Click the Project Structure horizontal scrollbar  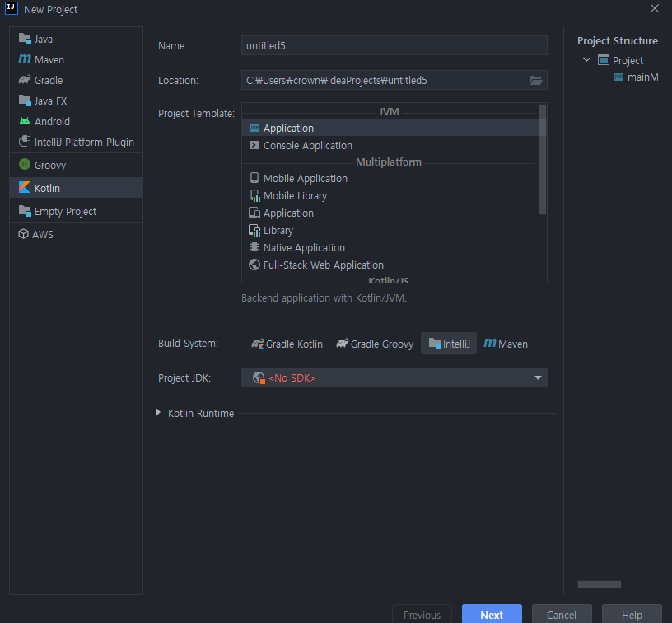600,584
